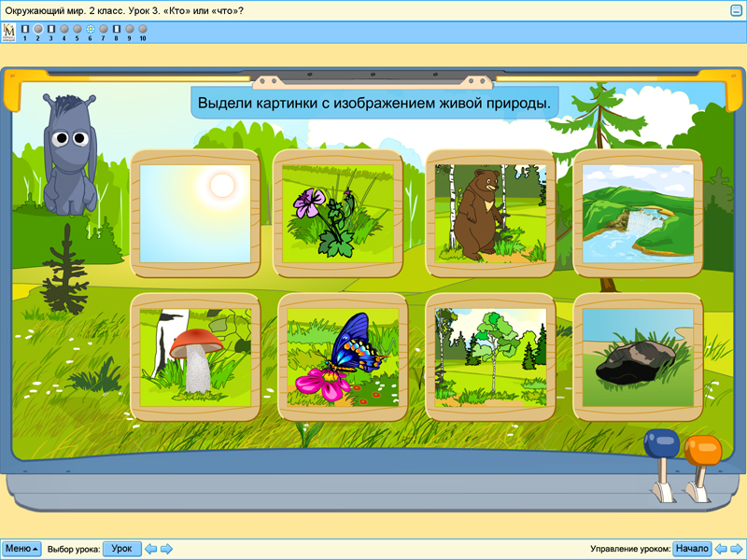Select the purple flower picture

coord(338,214)
